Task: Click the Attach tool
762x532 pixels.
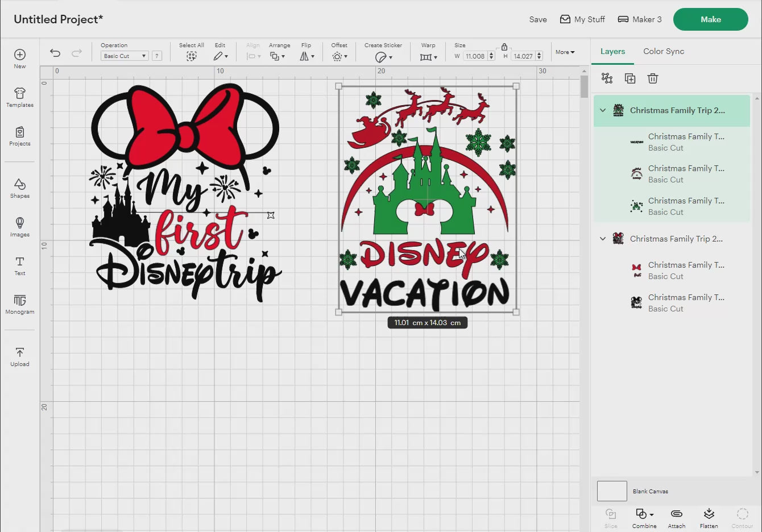Action: pyautogui.click(x=677, y=518)
